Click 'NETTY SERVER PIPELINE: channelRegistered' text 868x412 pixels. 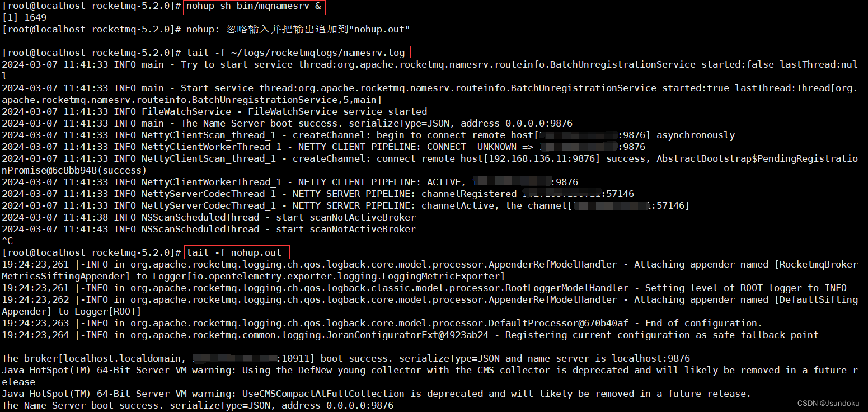pos(407,194)
